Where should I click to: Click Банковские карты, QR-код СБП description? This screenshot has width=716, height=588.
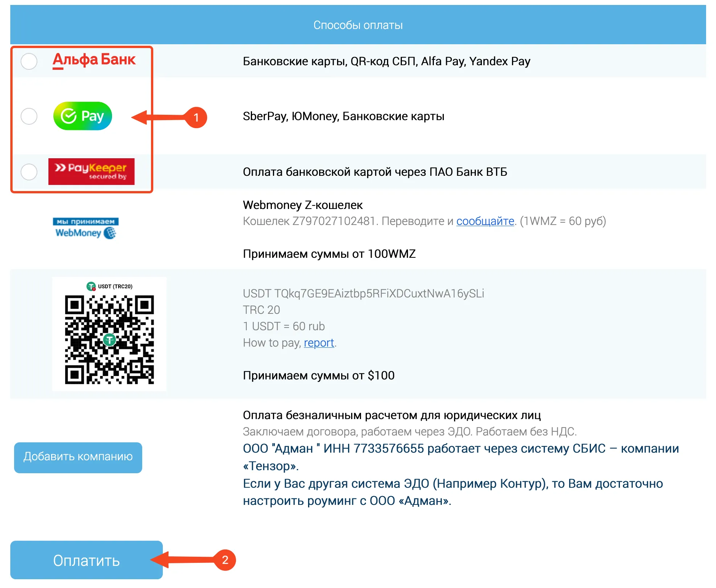click(386, 61)
